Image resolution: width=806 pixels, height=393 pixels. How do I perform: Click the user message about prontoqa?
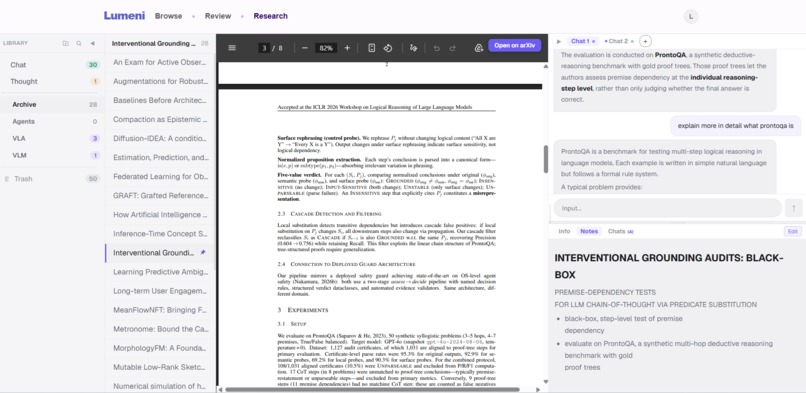[736, 125]
